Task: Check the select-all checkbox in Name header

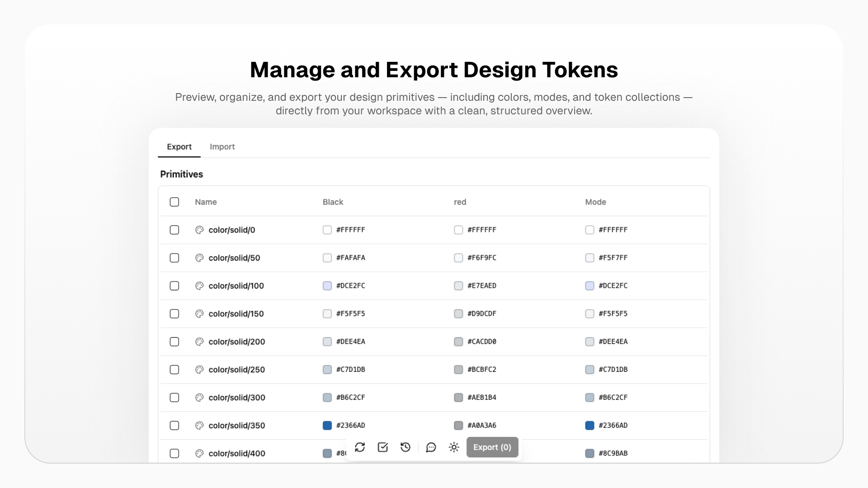Action: (175, 202)
